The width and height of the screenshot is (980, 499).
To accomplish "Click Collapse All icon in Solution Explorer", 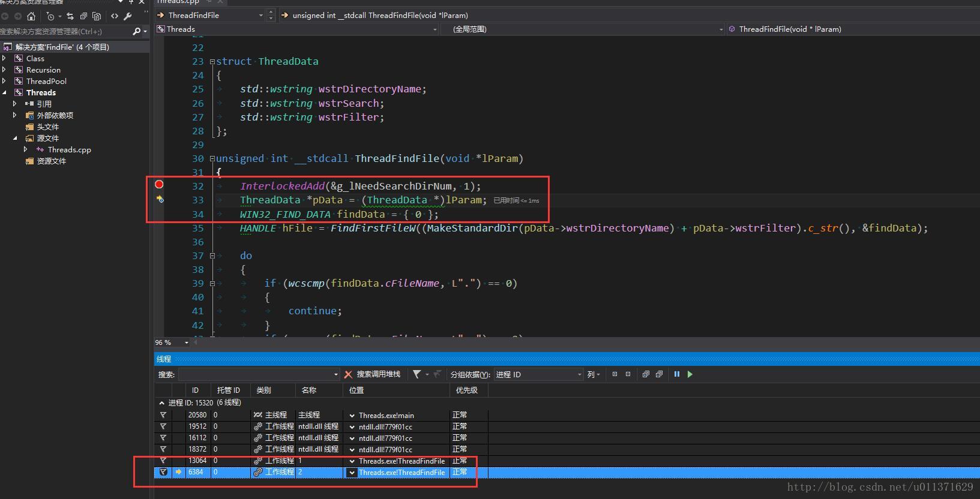I will [x=83, y=16].
